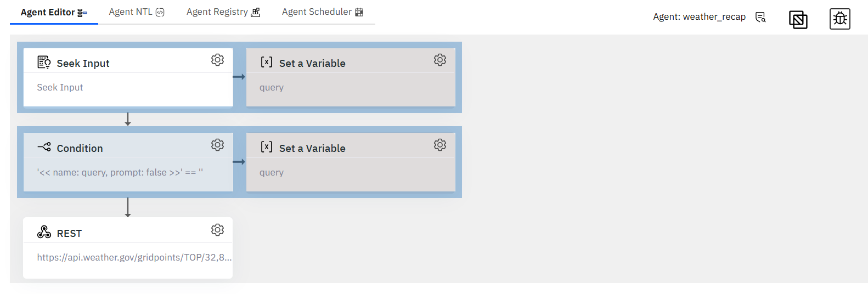
Task: Switch to the Agent Registry tab
Action: (223, 12)
